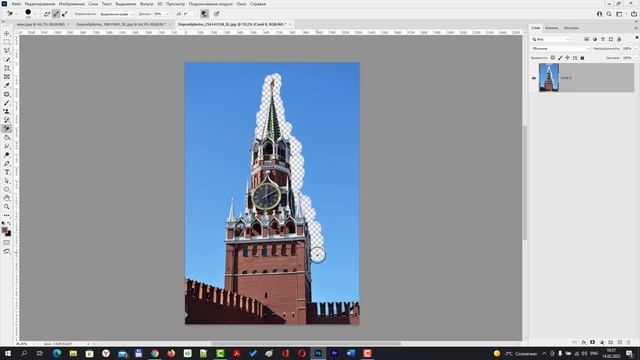Image resolution: width=640 pixels, height=360 pixels.
Task: Hide the Слой 0 layer visibility
Action: [533, 78]
